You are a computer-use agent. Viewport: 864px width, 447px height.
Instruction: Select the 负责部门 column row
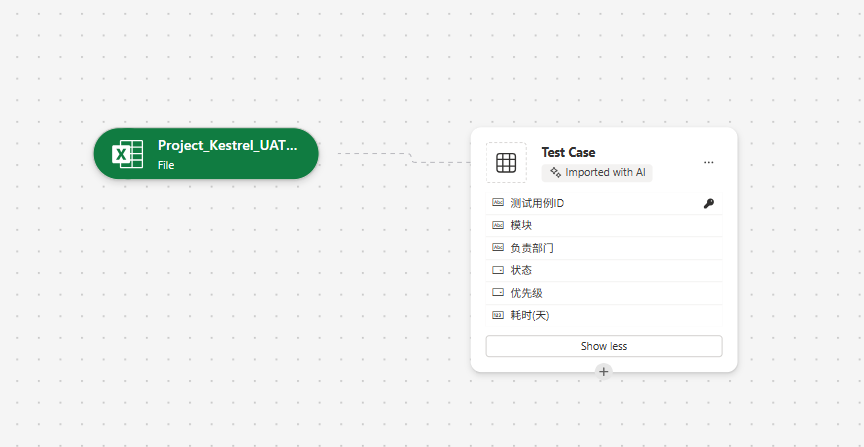(604, 249)
